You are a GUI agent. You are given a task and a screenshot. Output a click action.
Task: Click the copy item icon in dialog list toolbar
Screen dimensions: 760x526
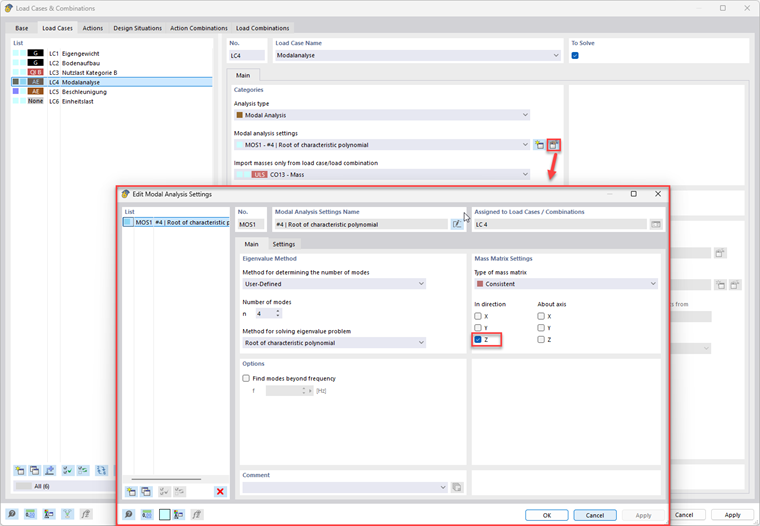(146, 492)
